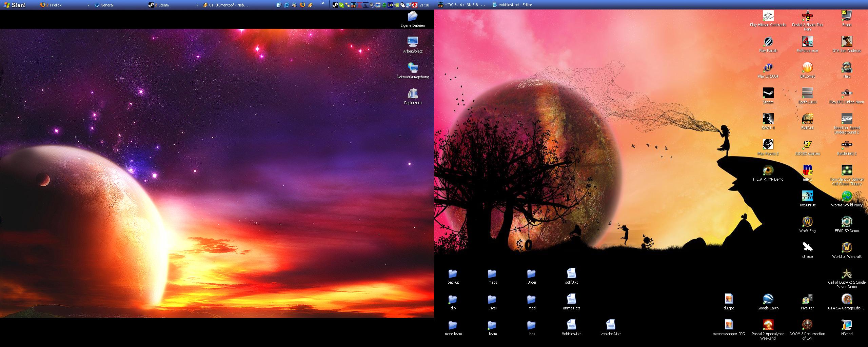
Task: Expand the Steam taskbar group arrow
Action: [197, 5]
